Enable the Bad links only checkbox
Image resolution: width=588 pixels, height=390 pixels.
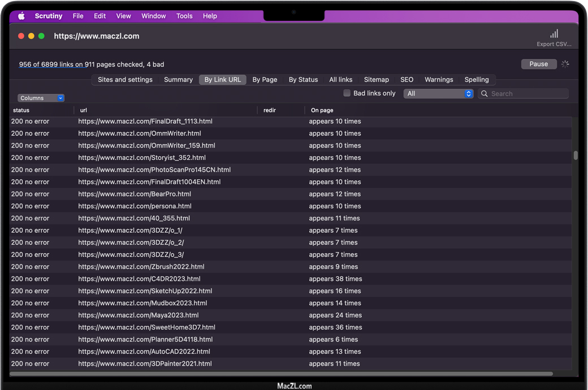[347, 93]
